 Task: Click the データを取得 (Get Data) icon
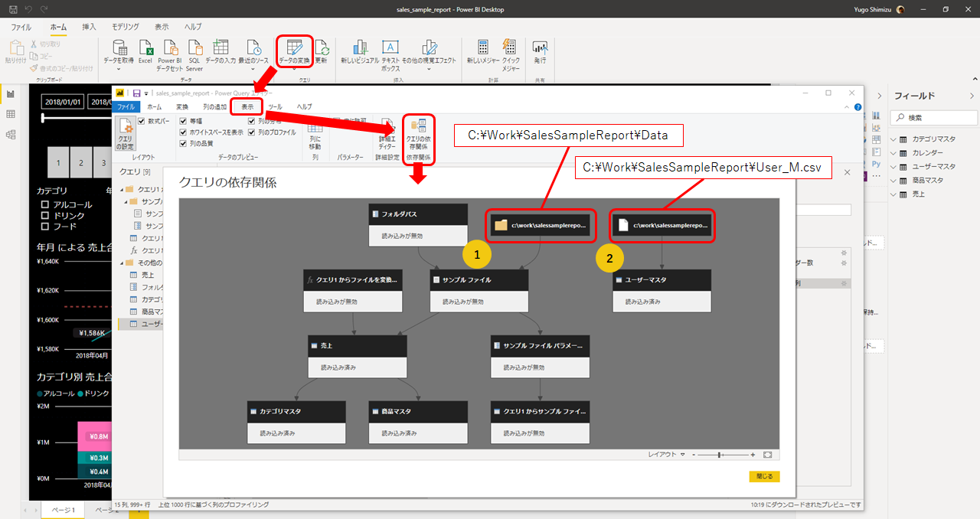click(119, 49)
